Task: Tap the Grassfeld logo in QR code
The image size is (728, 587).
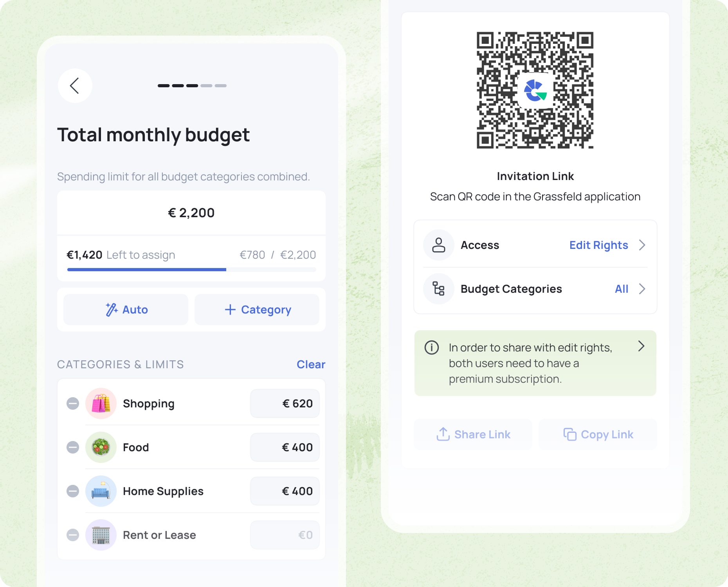Action: tap(535, 90)
